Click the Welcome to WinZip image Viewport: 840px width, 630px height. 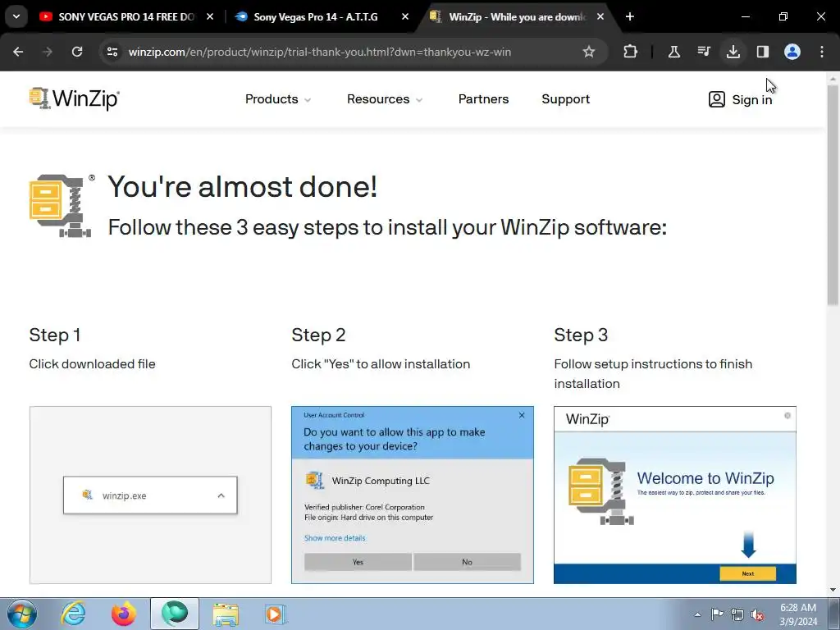click(x=675, y=495)
